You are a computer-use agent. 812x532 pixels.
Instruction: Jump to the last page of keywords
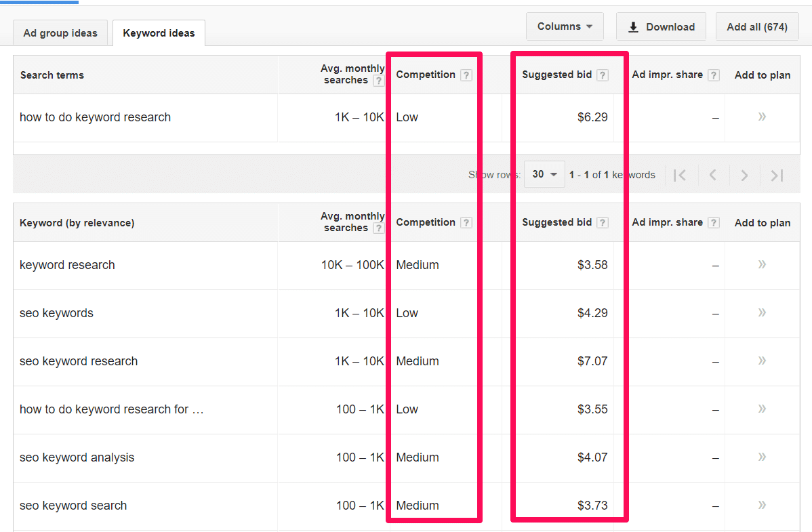pos(775,175)
